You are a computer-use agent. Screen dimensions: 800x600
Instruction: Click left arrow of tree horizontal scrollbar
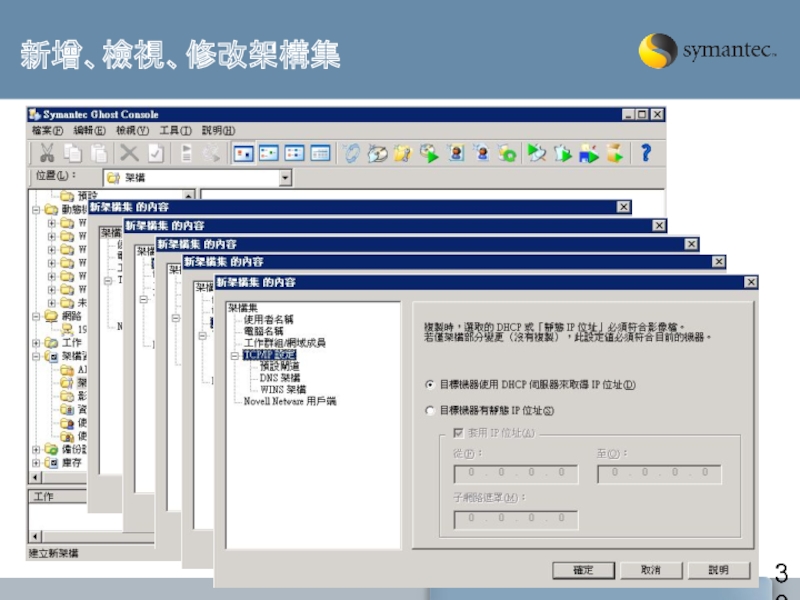pyautogui.click(x=35, y=478)
